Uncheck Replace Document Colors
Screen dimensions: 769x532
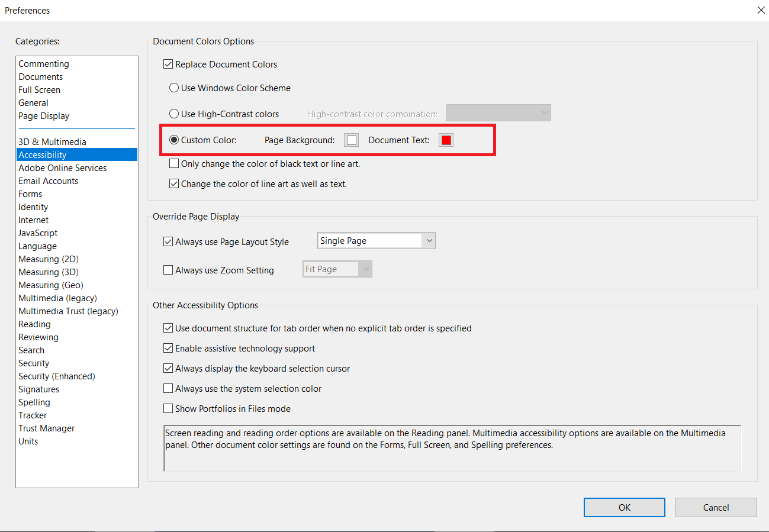168,64
